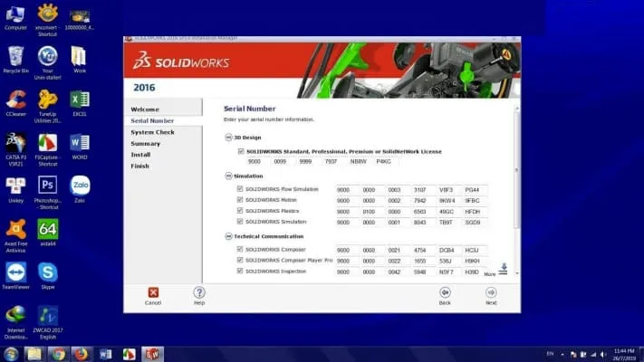This screenshot has width=644, height=362.
Task: Click the Windows Start button
Action: [x=11, y=354]
